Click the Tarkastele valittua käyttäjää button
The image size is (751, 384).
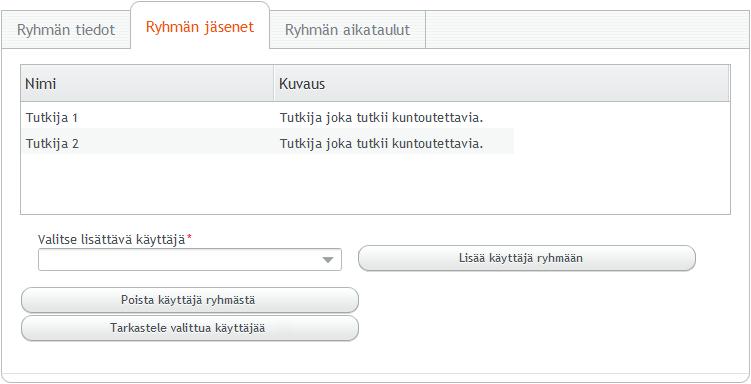(x=190, y=328)
